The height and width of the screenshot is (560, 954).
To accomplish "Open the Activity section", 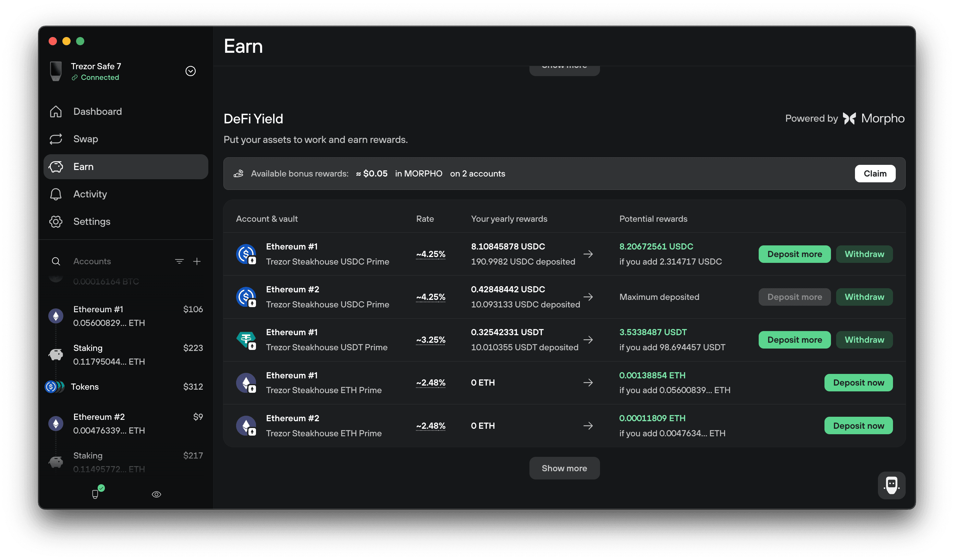I will 126,194.
